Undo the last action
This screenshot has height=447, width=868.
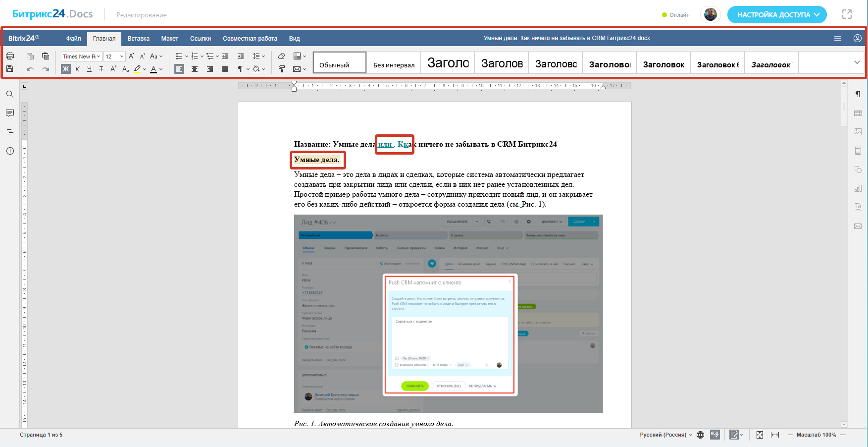click(x=30, y=69)
